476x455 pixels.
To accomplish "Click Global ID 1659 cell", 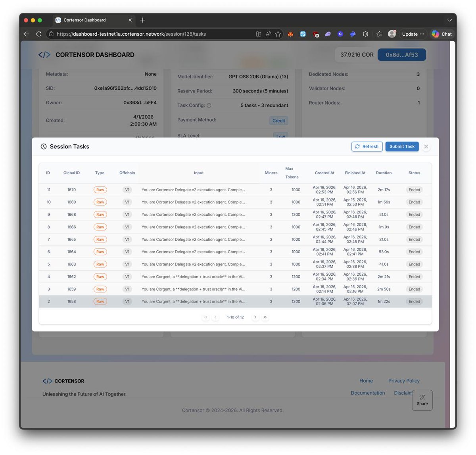I will pos(71,289).
